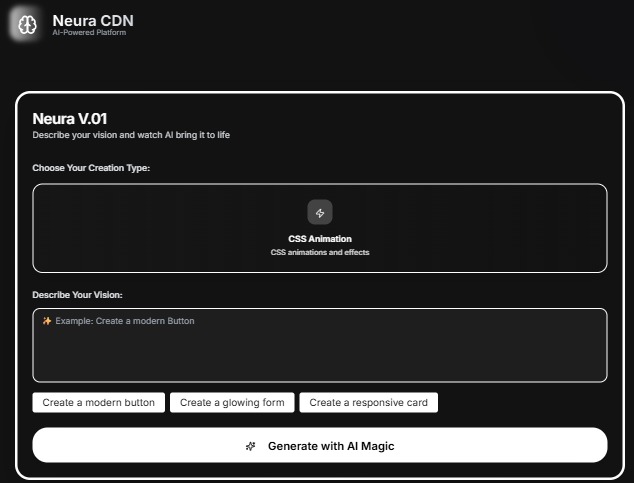Focus the Describe Your Vision text area
The height and width of the screenshot is (483, 634).
[x=320, y=345]
